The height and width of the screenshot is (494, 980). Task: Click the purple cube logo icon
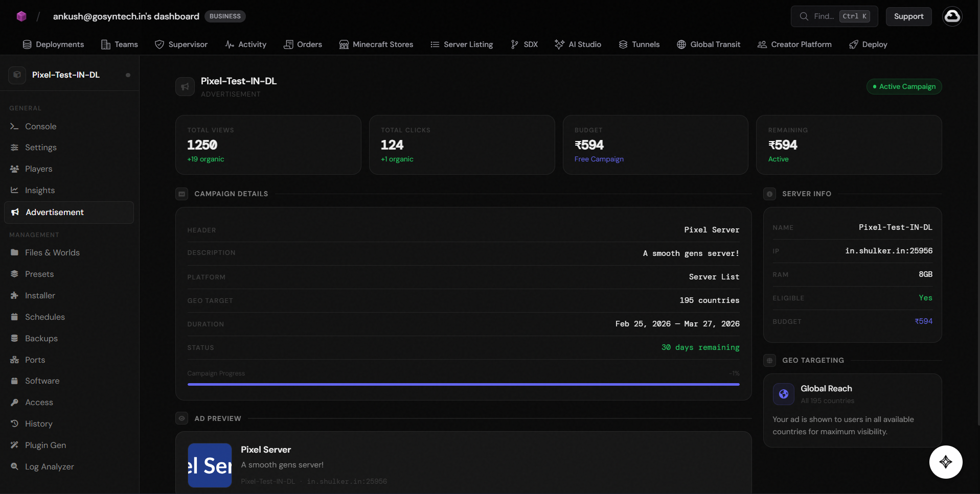[21, 16]
